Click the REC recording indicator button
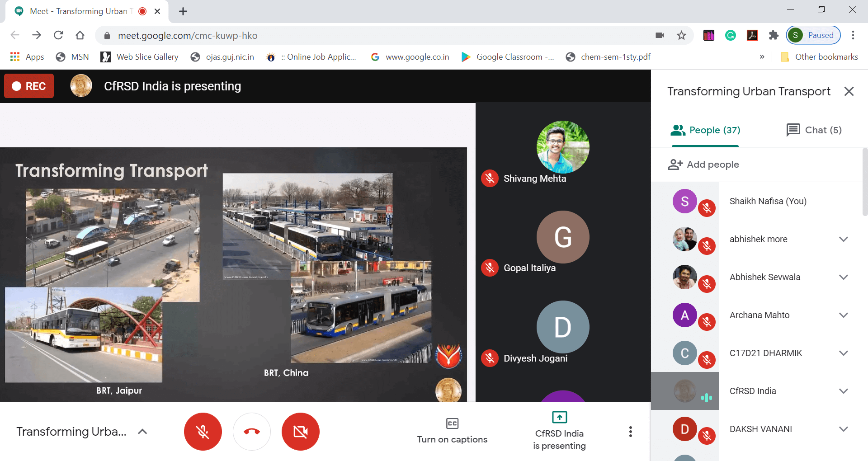 tap(29, 86)
